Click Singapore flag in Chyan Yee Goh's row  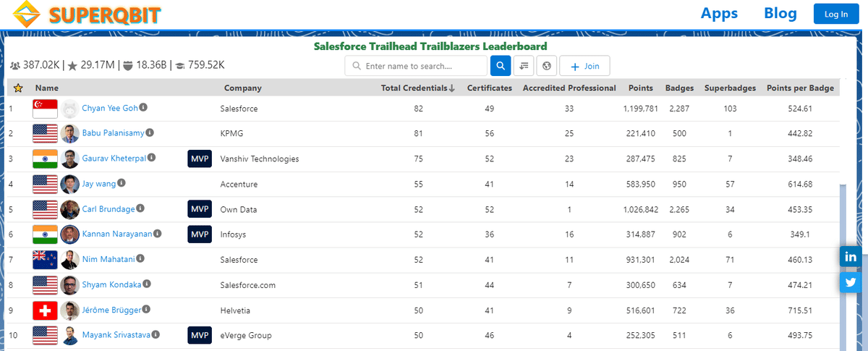[45, 109]
